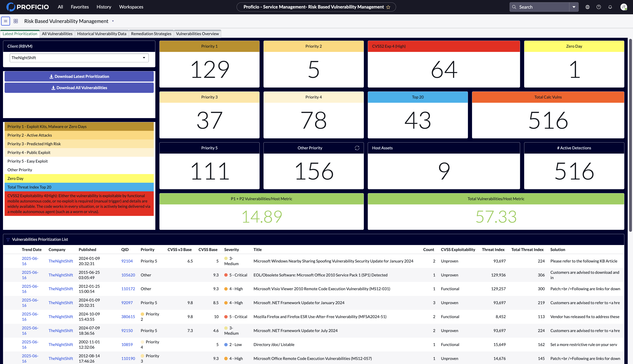Switch to the grid dashboard view icon
This screenshot has height=364, width=633.
(x=16, y=21)
